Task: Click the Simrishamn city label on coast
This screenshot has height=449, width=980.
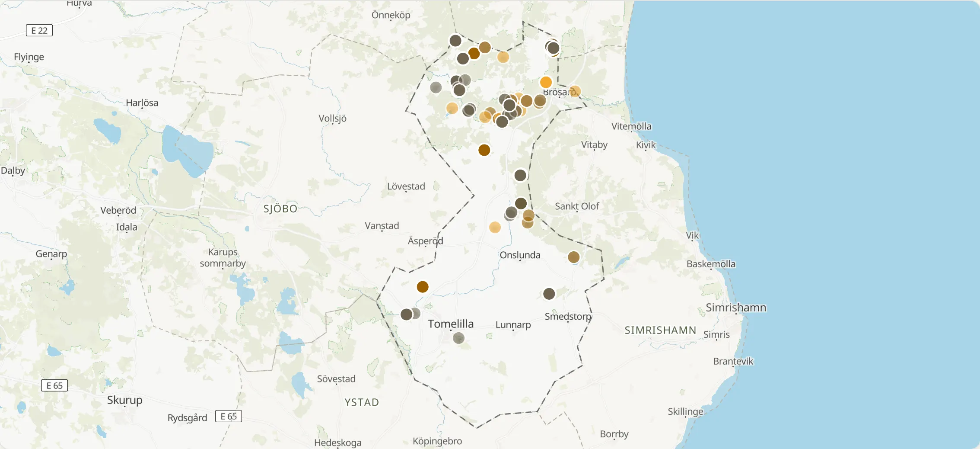Action: (736, 308)
